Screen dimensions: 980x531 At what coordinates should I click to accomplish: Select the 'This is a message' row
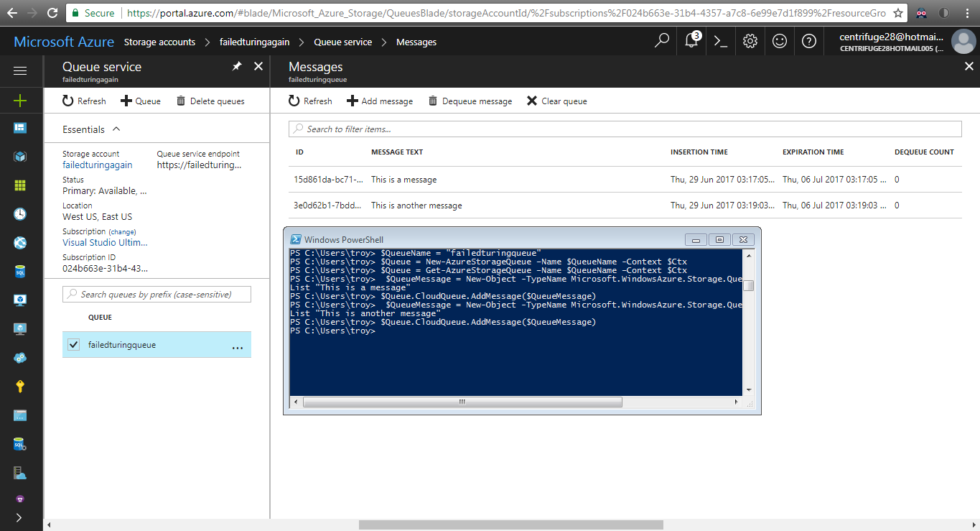tap(625, 180)
